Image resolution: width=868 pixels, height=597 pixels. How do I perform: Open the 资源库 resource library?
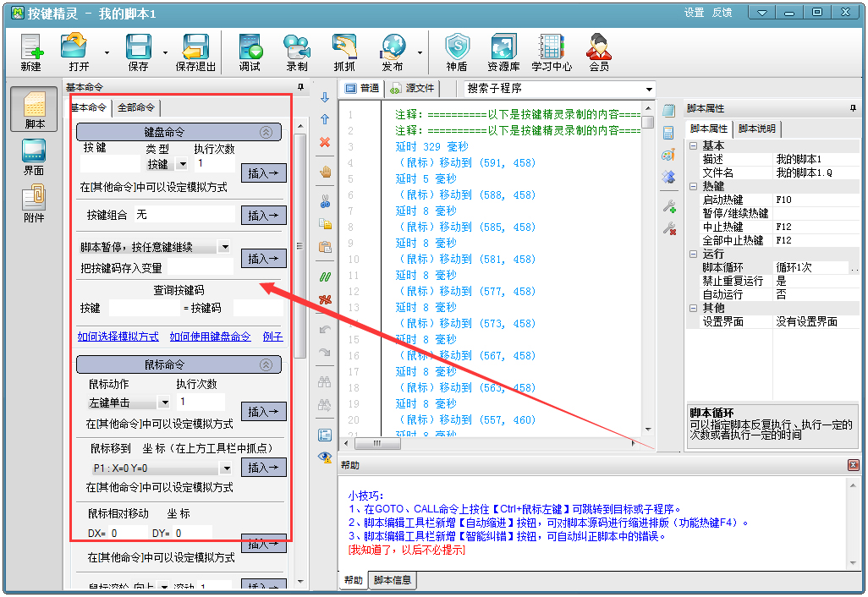[x=503, y=52]
